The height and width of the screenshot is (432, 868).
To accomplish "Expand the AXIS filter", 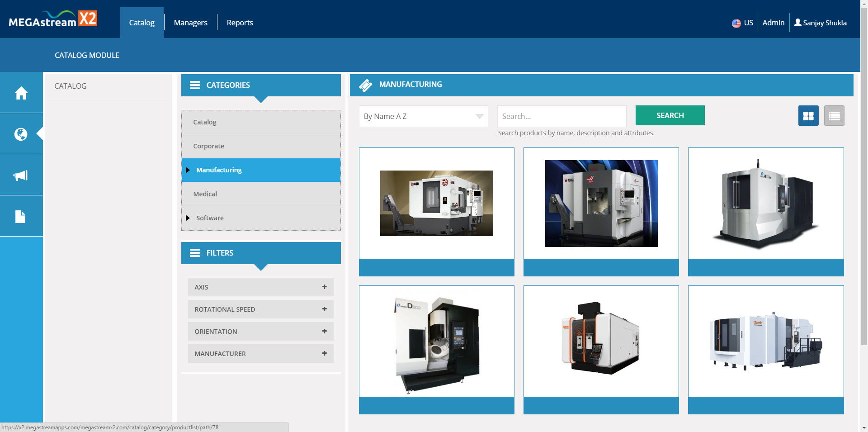I will (x=324, y=287).
